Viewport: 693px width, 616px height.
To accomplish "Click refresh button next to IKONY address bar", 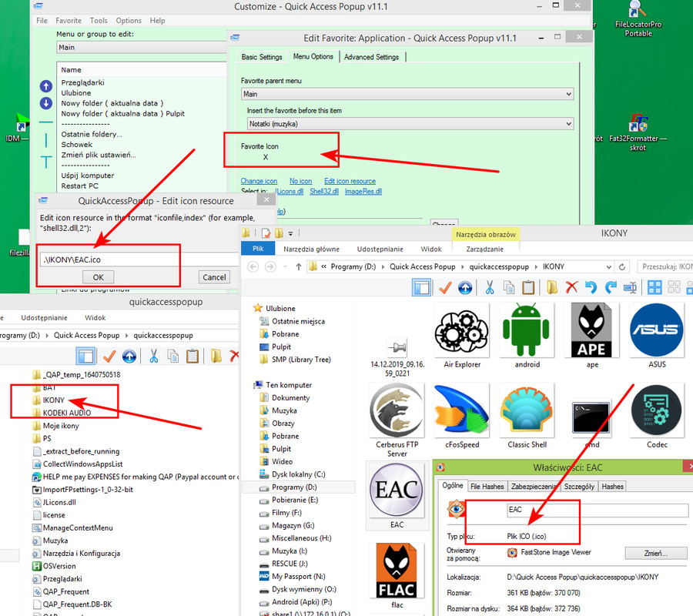I will (x=622, y=267).
